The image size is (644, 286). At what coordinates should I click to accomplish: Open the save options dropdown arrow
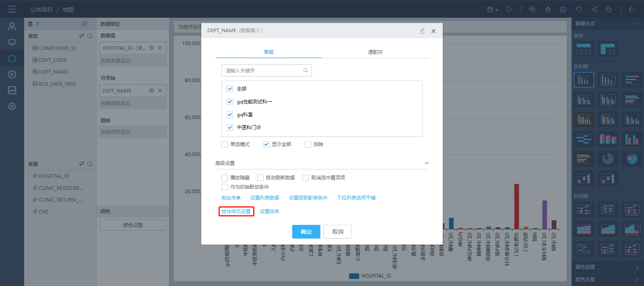(x=497, y=10)
